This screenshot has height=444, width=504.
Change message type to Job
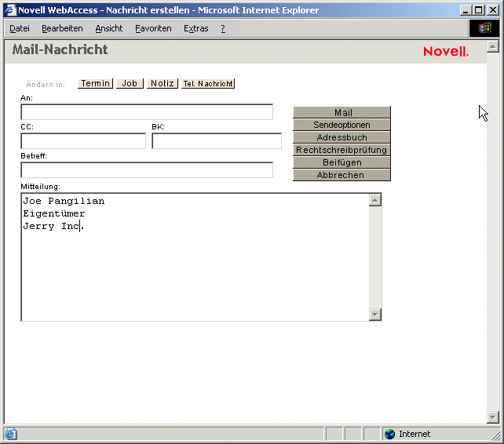coord(130,83)
